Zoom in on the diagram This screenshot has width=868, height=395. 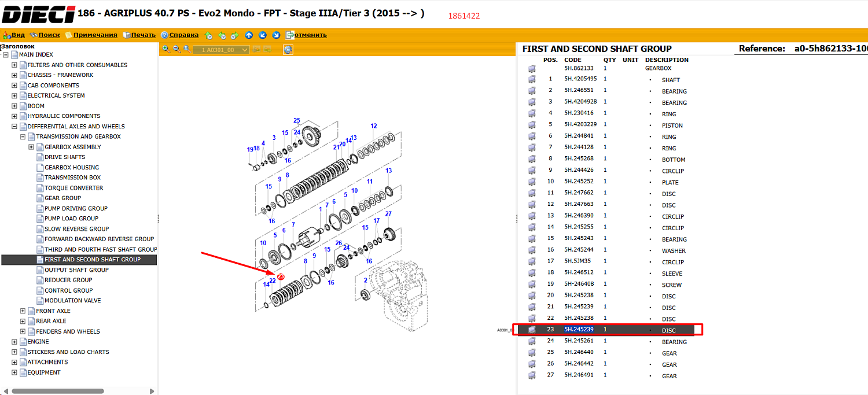pos(166,50)
